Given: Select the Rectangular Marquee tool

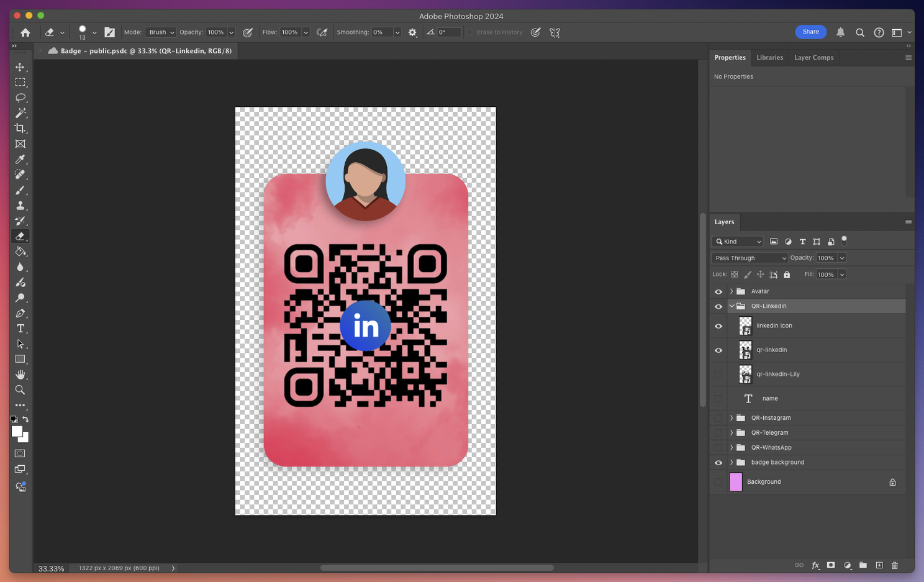Looking at the screenshot, I should click(20, 82).
